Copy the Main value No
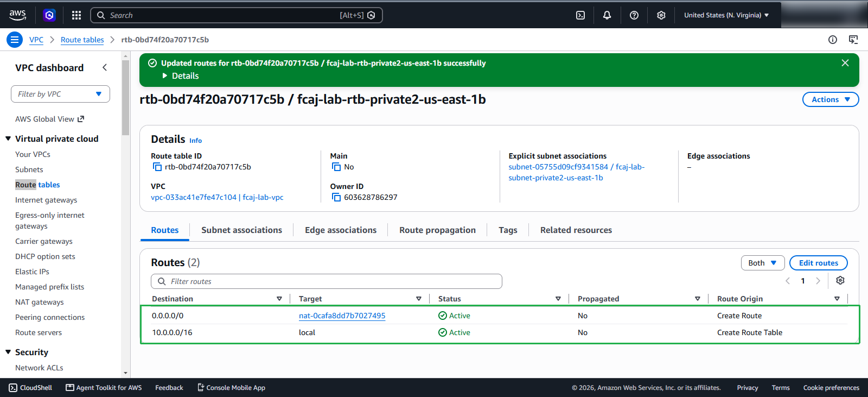The image size is (868, 397). pyautogui.click(x=336, y=167)
